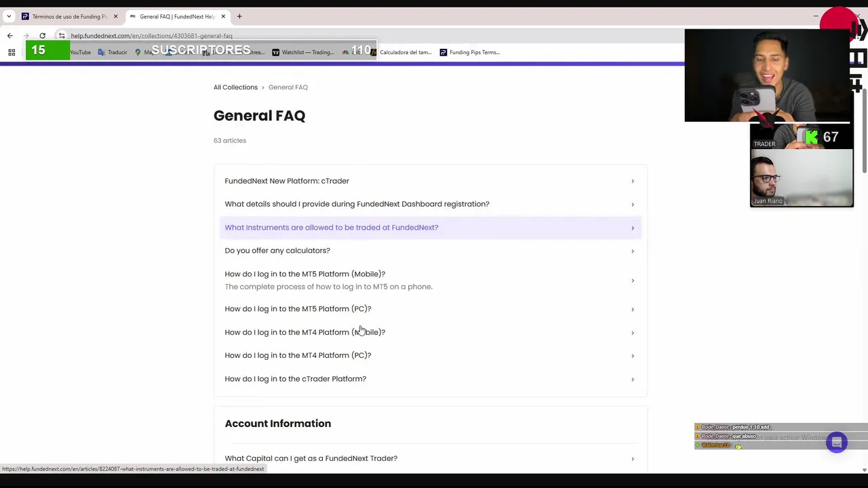The width and height of the screenshot is (868, 488).
Task: Click chevron on cTrader Platform login row
Action: 633,379
